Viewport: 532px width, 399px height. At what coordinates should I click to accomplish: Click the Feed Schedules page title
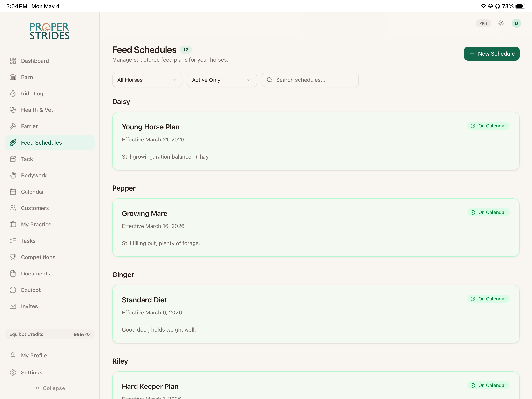(144, 50)
